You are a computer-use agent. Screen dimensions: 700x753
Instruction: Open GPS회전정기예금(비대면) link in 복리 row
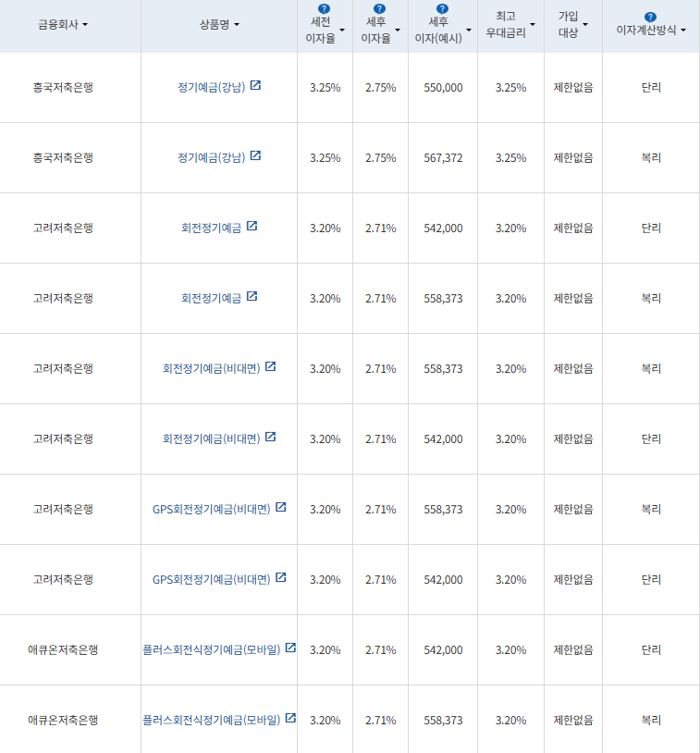pyautogui.click(x=211, y=509)
